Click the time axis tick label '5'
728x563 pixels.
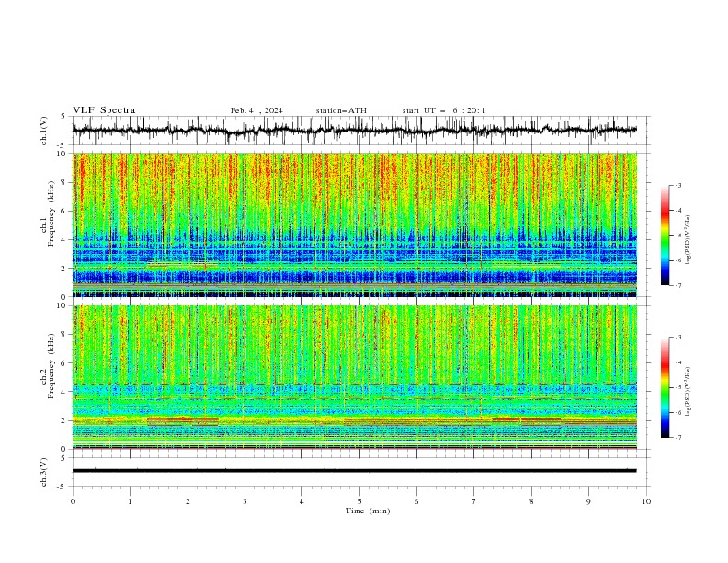pyautogui.click(x=359, y=501)
